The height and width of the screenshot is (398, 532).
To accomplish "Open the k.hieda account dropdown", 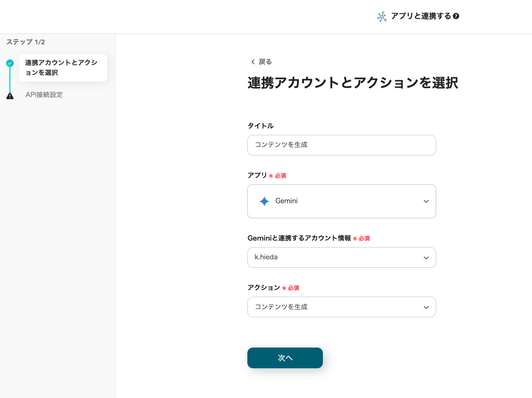I will click(x=341, y=258).
